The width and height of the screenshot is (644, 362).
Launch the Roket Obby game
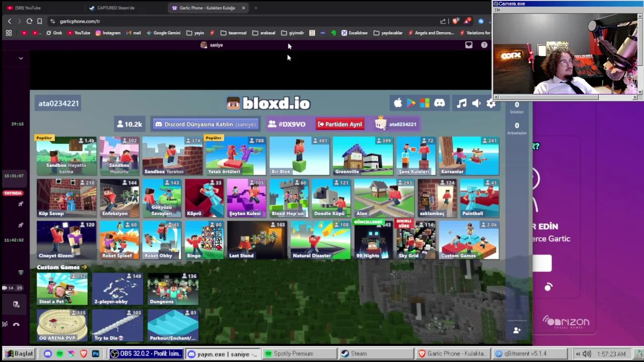[x=162, y=240]
